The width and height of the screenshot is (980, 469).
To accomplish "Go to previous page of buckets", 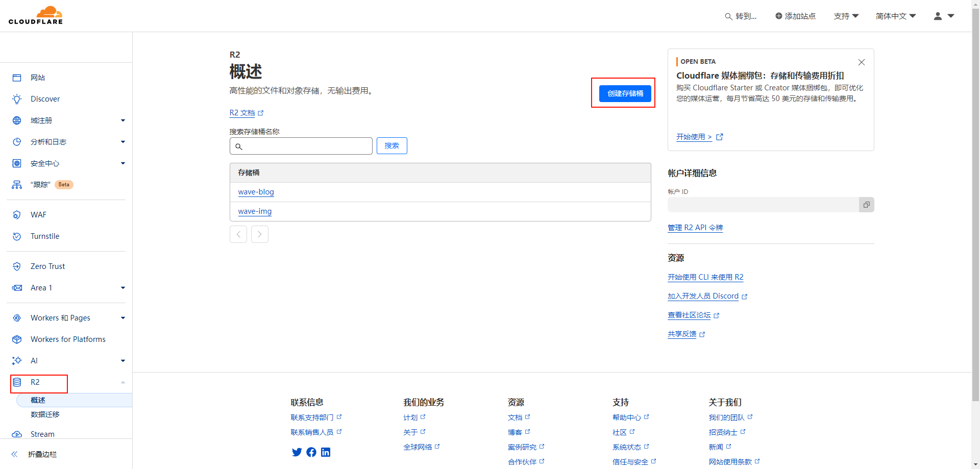I will [238, 234].
